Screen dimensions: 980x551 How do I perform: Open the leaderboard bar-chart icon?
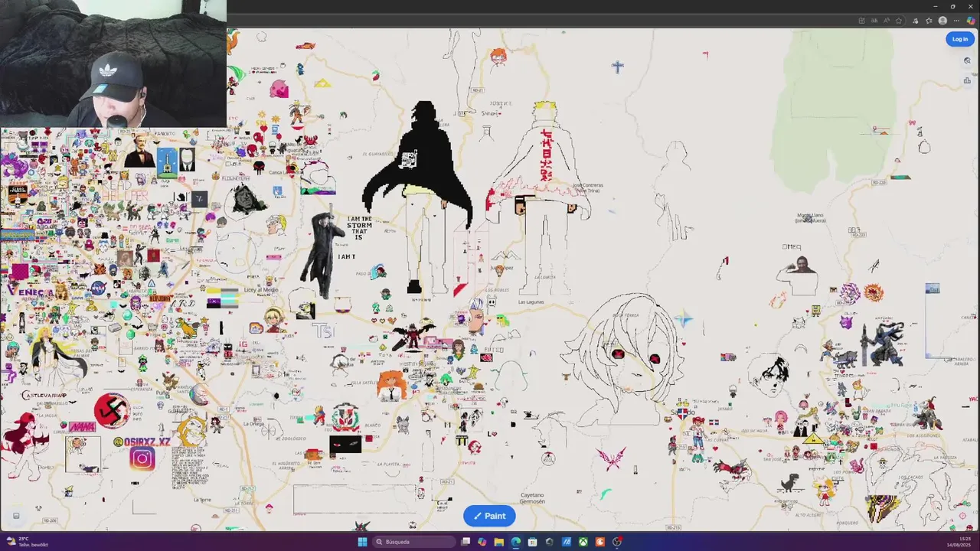coord(967,80)
